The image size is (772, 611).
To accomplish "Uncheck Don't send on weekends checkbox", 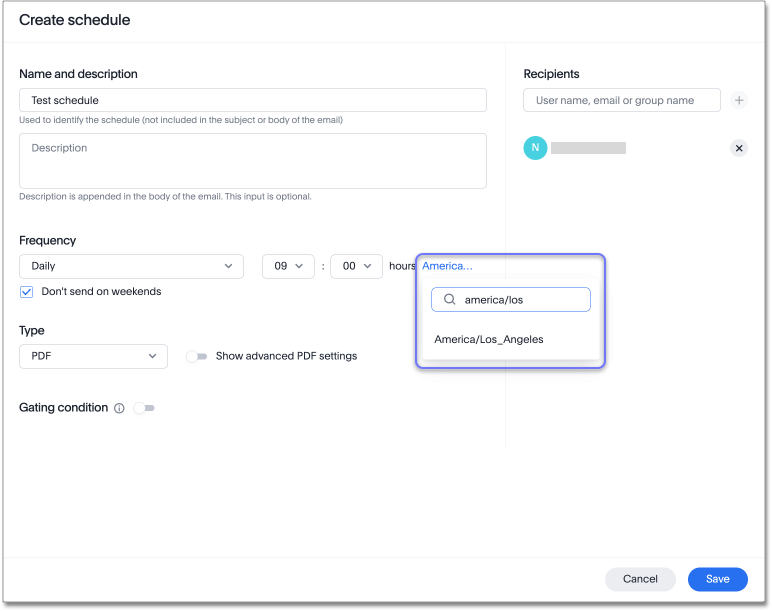I will point(27,292).
